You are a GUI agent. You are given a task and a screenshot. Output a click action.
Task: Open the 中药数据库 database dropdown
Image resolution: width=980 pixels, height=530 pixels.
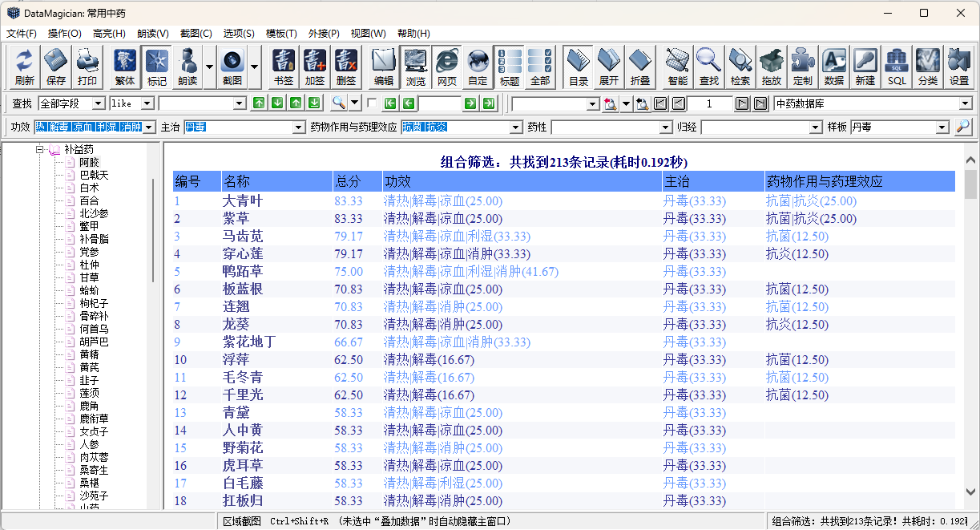[x=966, y=103]
